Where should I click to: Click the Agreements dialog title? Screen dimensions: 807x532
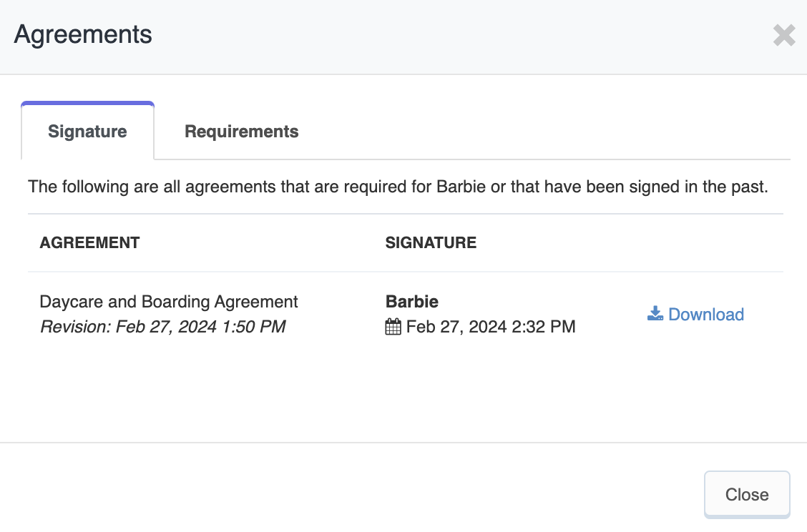(83, 34)
